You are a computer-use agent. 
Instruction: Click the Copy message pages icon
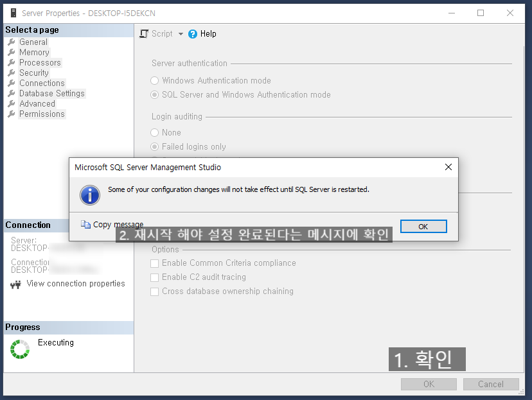(x=85, y=225)
